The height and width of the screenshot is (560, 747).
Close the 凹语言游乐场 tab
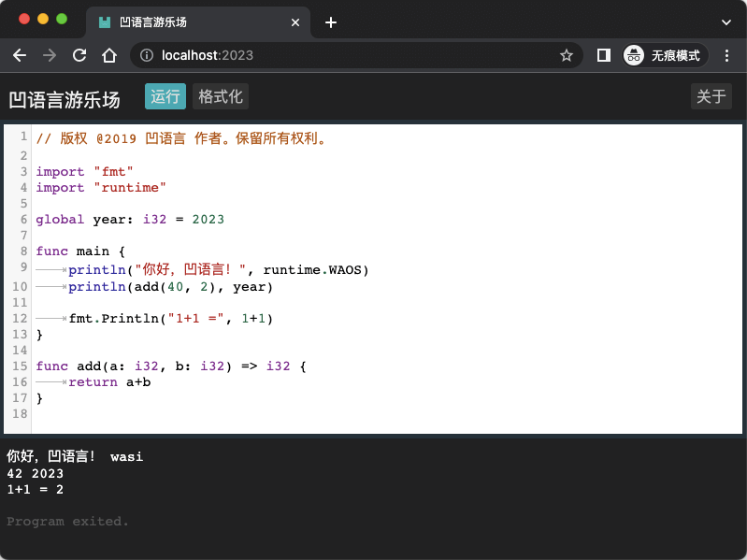(295, 22)
